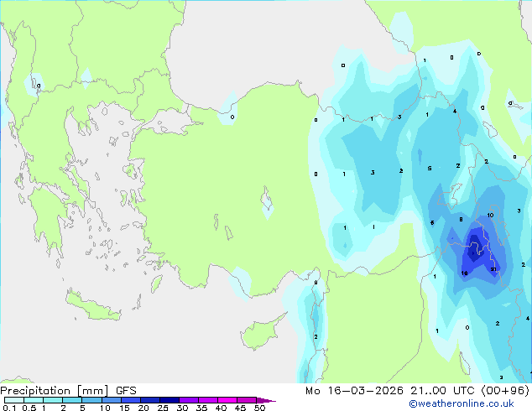This screenshot has width=532, height=411.
Task: Select the 5–10 mm legend color swatch
Action: point(91,400)
